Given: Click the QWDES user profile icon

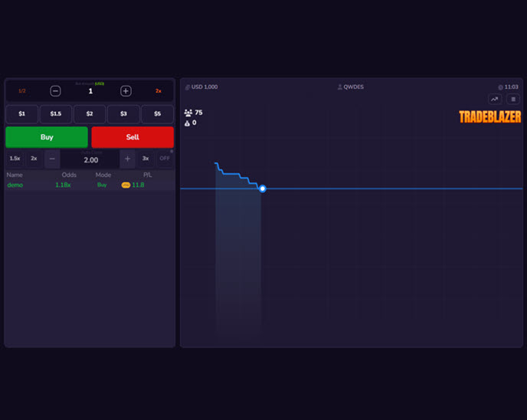Looking at the screenshot, I should [340, 87].
